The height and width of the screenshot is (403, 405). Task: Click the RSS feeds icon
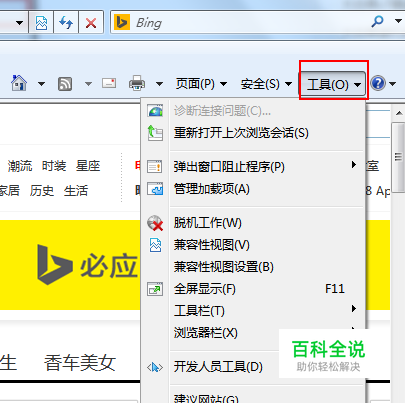click(x=65, y=84)
